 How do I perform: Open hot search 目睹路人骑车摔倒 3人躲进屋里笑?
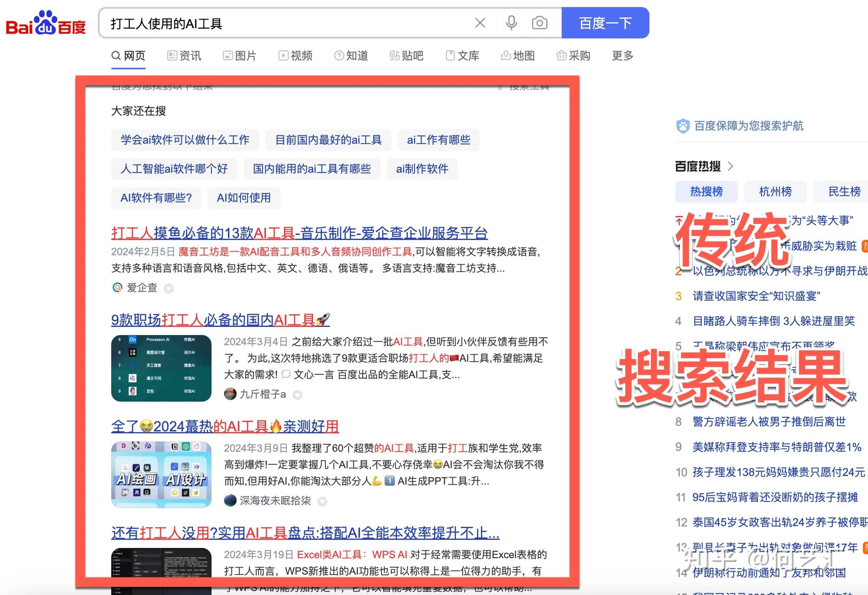coord(773,321)
